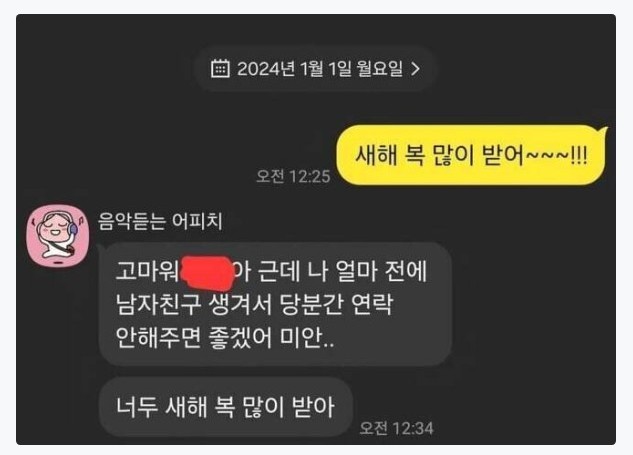
Task: Click the music note on the avatar
Action: [80, 220]
